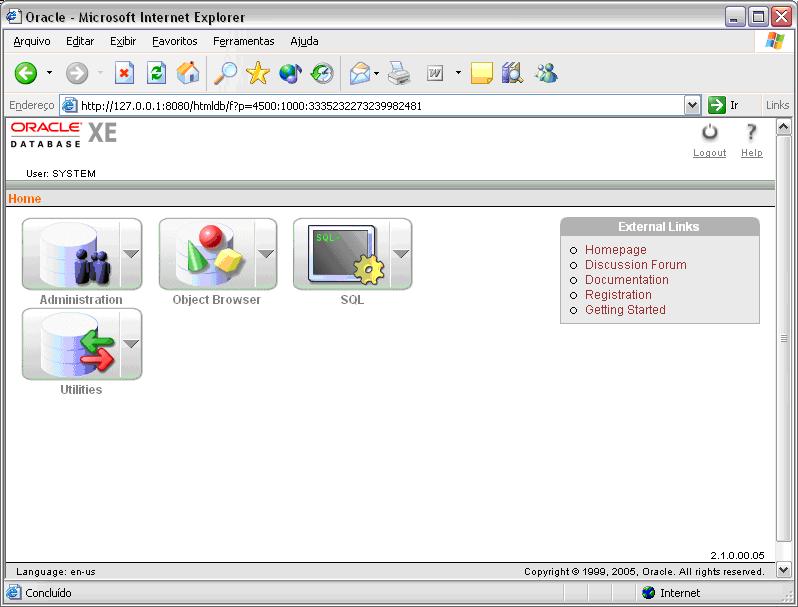Expand the Administration dropdown arrow

[x=131, y=254]
